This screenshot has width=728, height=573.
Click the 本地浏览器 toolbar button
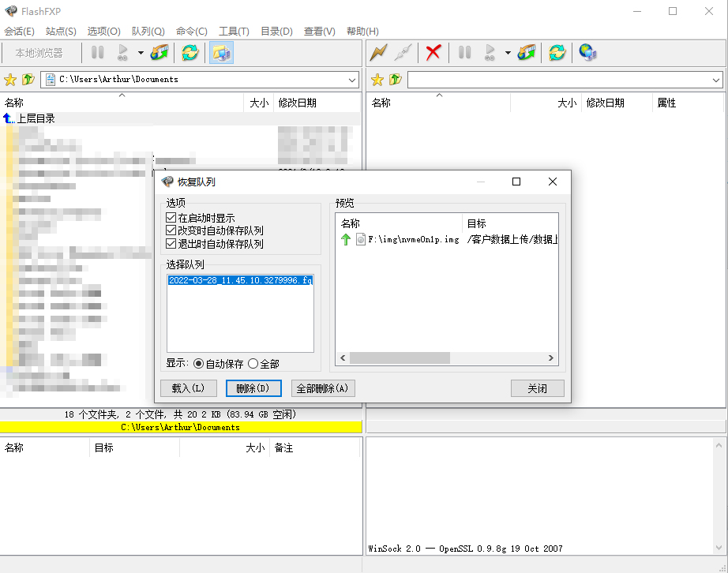pos(39,53)
